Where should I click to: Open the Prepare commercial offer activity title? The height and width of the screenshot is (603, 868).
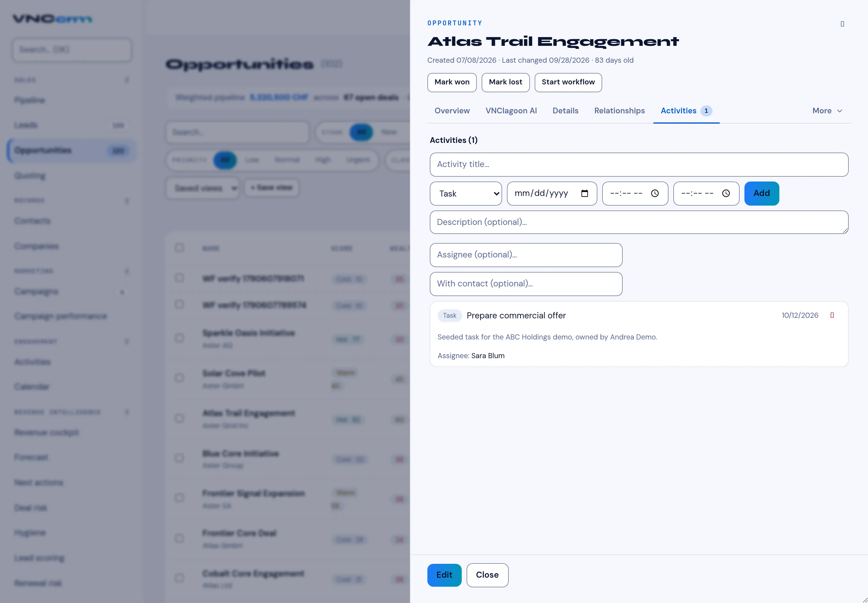pyautogui.click(x=516, y=315)
